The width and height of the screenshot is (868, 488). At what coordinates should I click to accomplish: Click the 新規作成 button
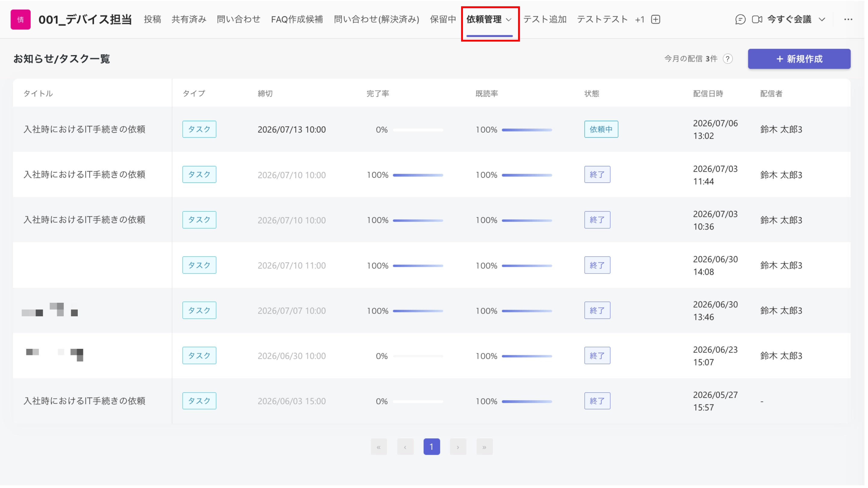(799, 59)
